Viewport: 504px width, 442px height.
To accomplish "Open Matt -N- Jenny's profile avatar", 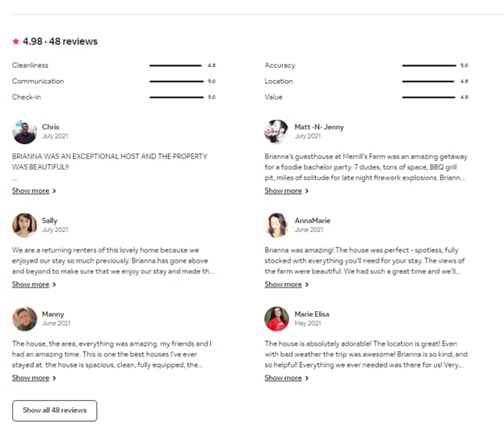I will pyautogui.click(x=277, y=132).
